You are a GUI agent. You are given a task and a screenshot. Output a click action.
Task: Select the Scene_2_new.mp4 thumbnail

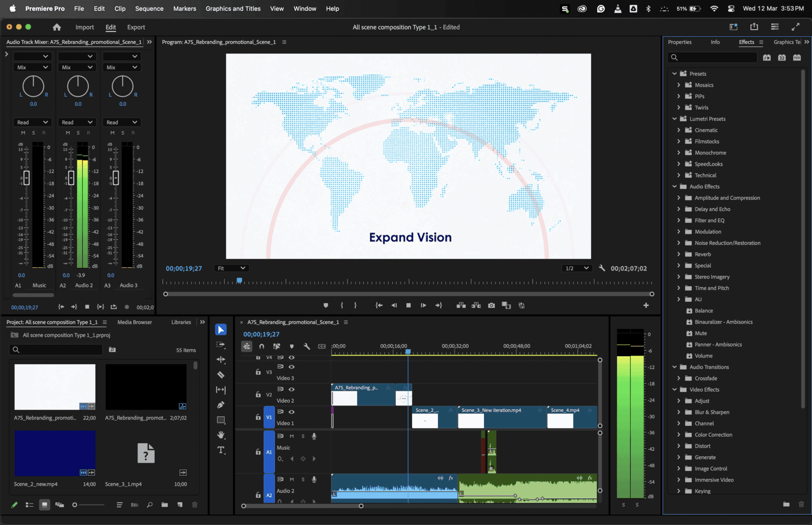(55, 453)
